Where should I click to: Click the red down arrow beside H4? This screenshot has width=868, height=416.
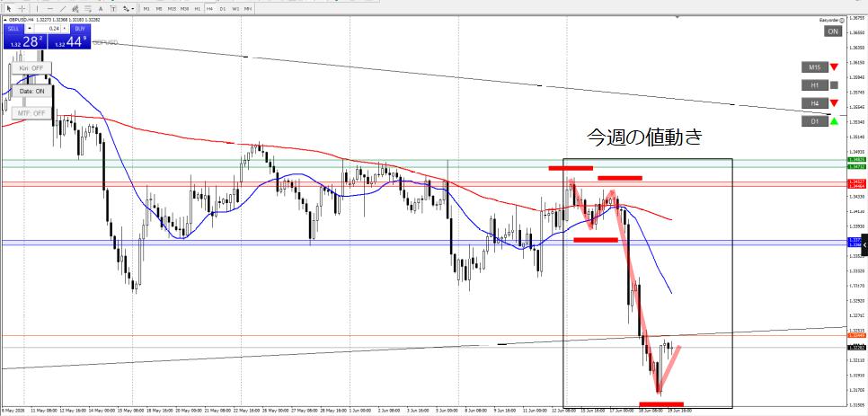click(x=834, y=103)
